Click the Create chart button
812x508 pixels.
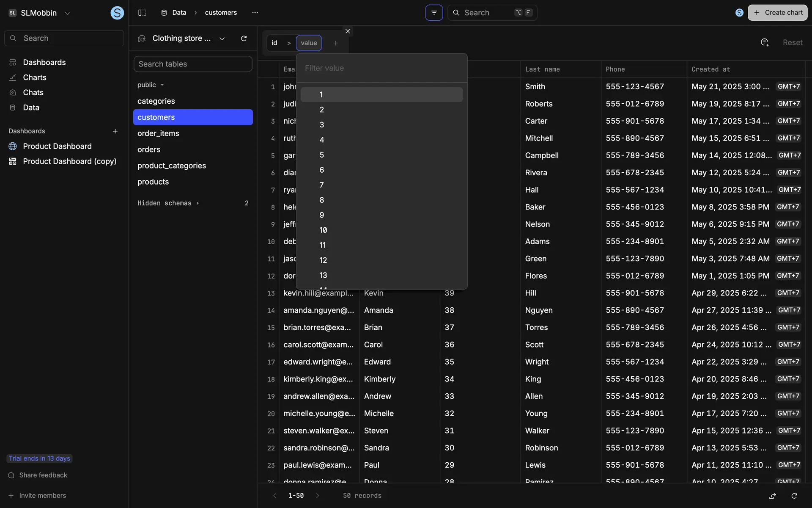point(777,13)
